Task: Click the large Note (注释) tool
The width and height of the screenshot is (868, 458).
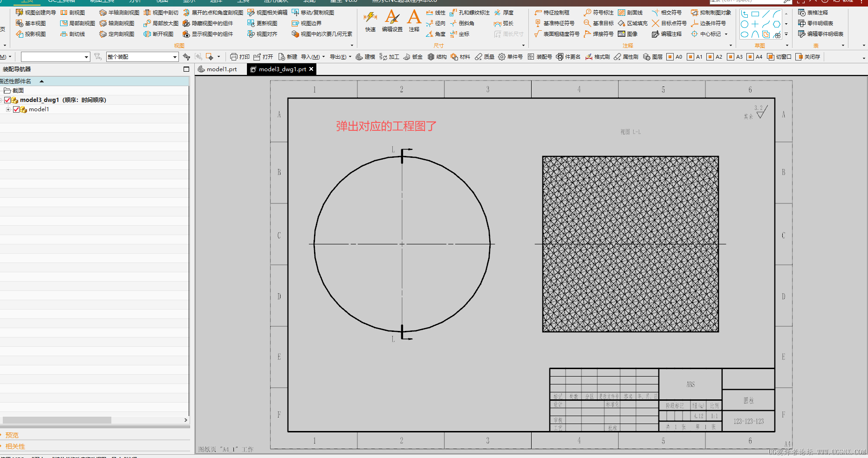Action: tap(414, 21)
